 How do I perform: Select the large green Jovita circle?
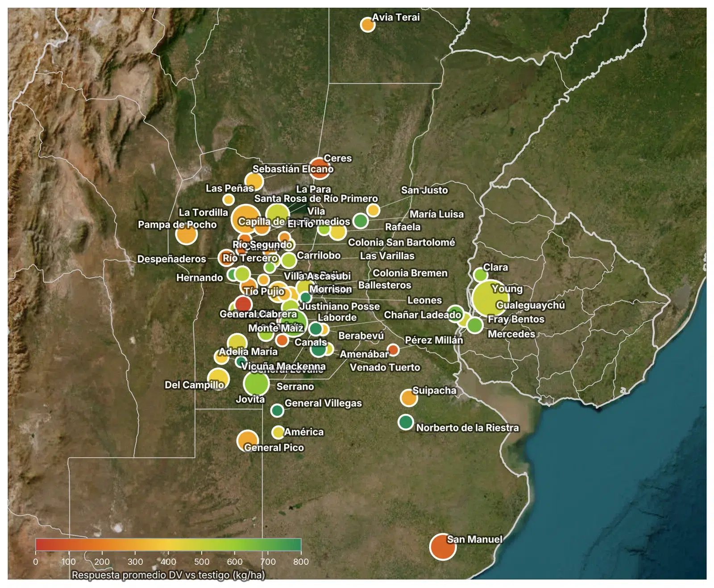[x=256, y=383]
